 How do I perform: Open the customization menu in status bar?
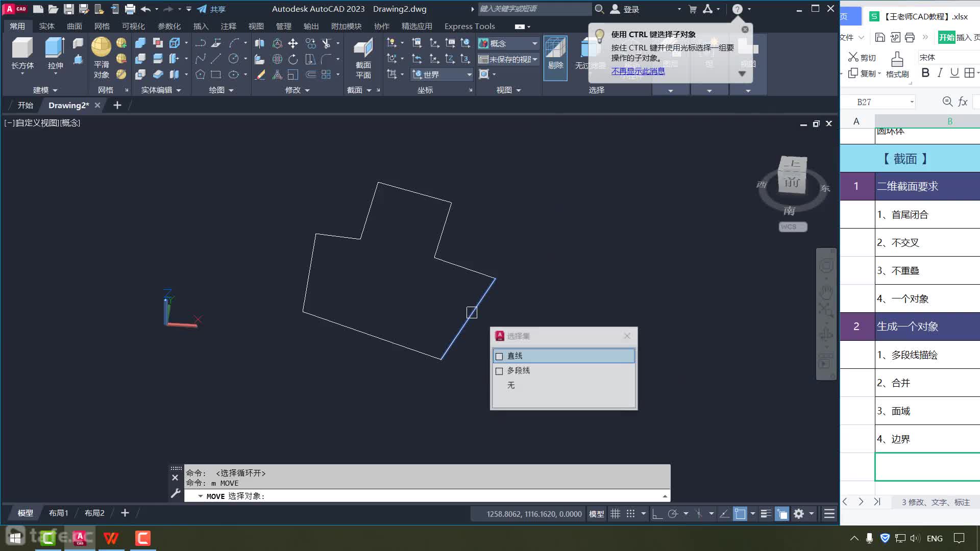point(829,514)
